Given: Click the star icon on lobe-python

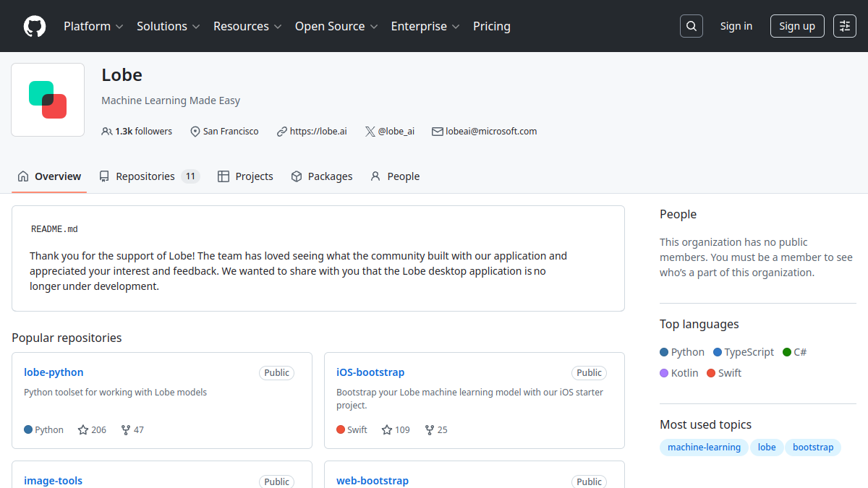Looking at the screenshot, I should [83, 429].
